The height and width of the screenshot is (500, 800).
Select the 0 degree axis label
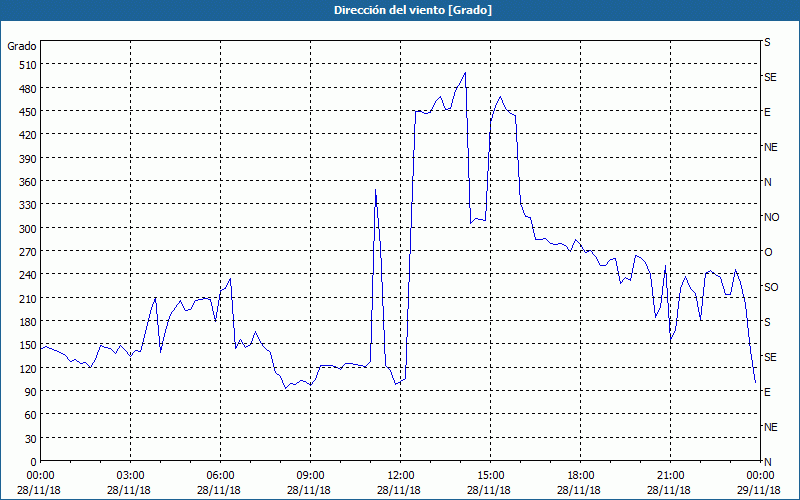[34, 462]
